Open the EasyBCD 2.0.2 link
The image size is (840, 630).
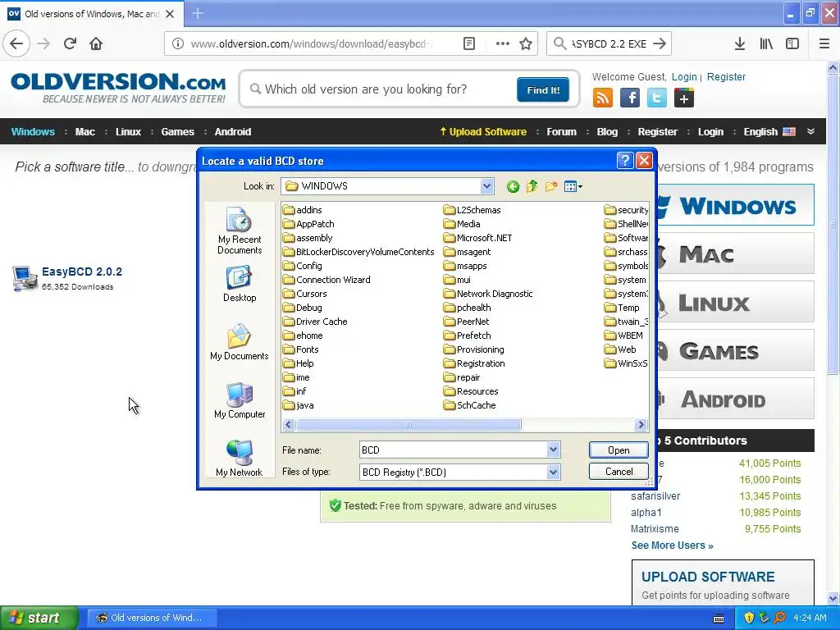[82, 272]
